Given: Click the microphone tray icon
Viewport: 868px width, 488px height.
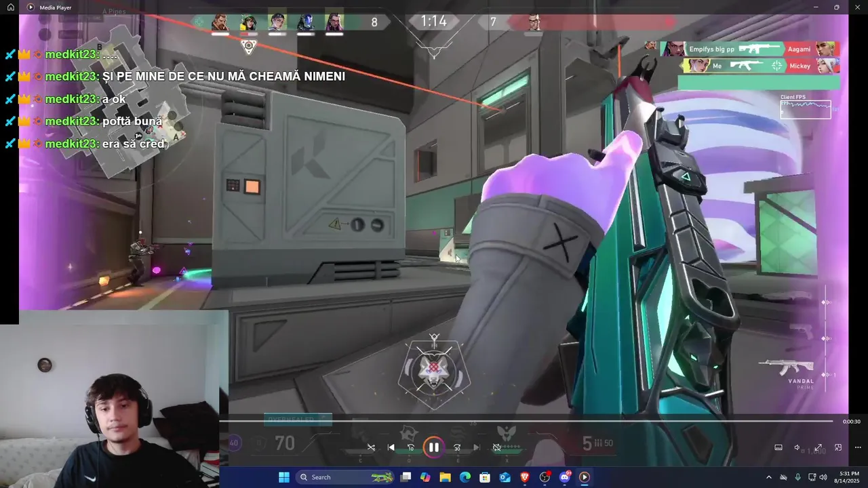Looking at the screenshot, I should pos(797,477).
